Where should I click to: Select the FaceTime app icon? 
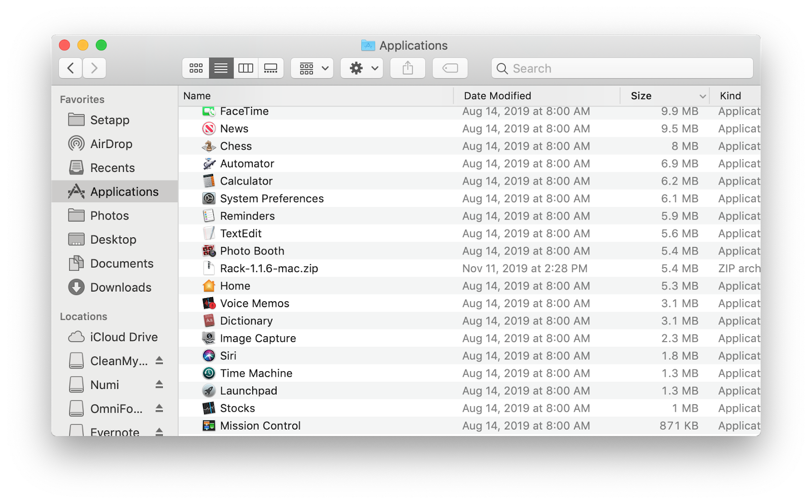tap(209, 111)
